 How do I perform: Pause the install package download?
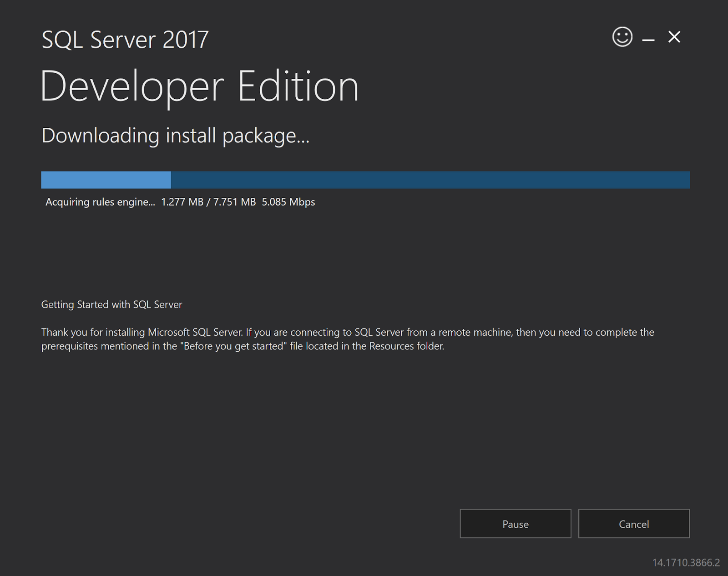click(515, 524)
